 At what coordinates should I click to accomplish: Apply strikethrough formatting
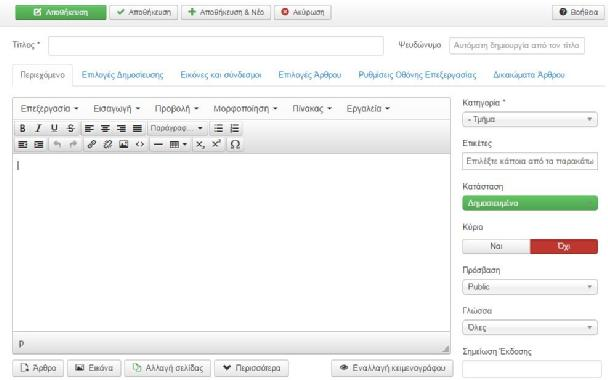point(71,128)
